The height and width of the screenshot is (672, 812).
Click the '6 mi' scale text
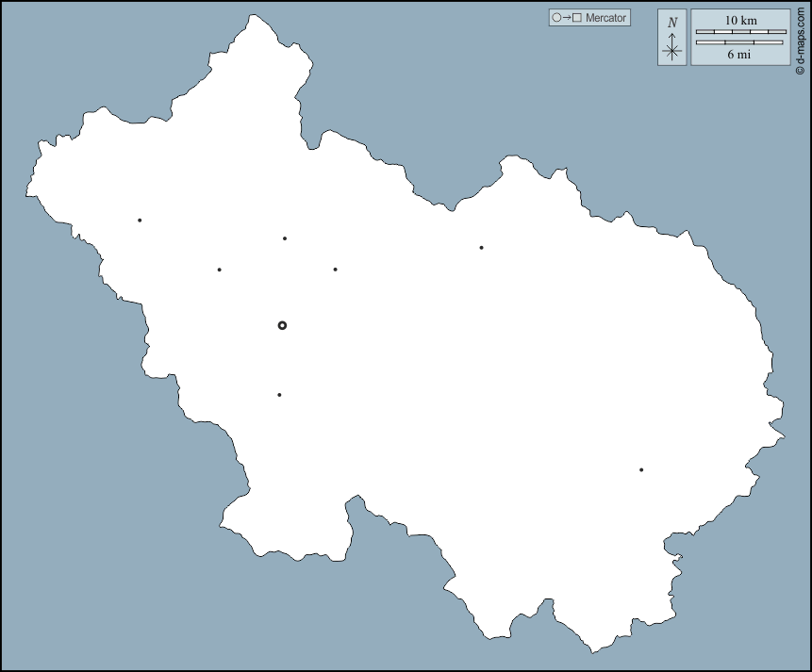(x=740, y=55)
